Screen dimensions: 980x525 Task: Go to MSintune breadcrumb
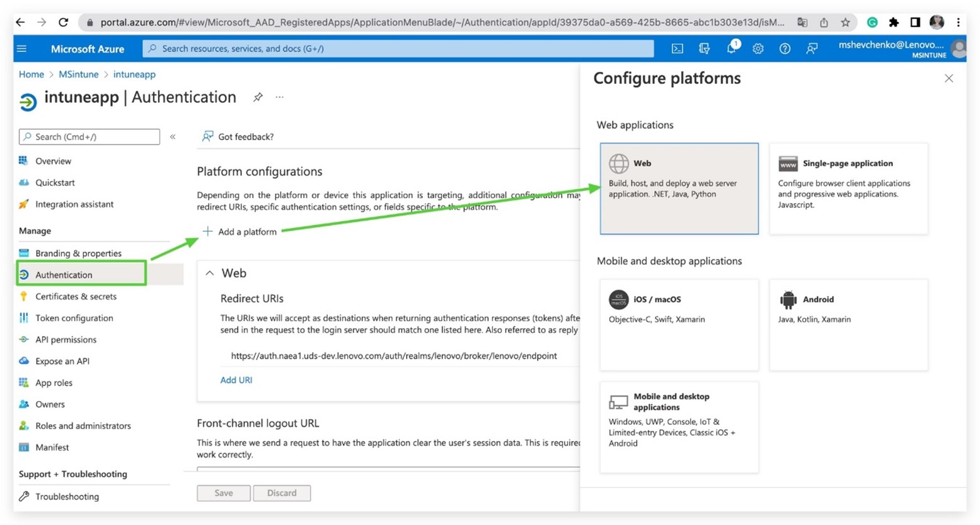coord(78,74)
